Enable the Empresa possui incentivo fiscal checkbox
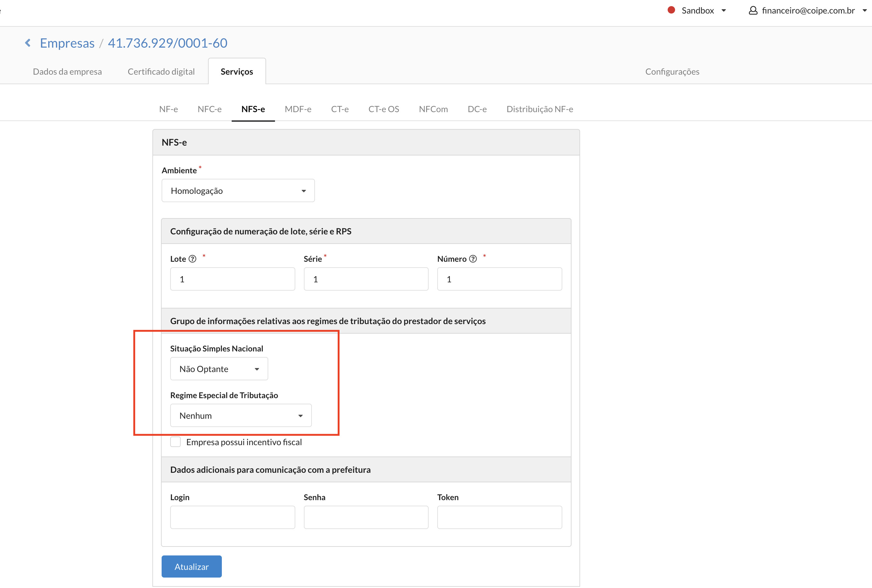The height and width of the screenshot is (588, 872). point(175,442)
